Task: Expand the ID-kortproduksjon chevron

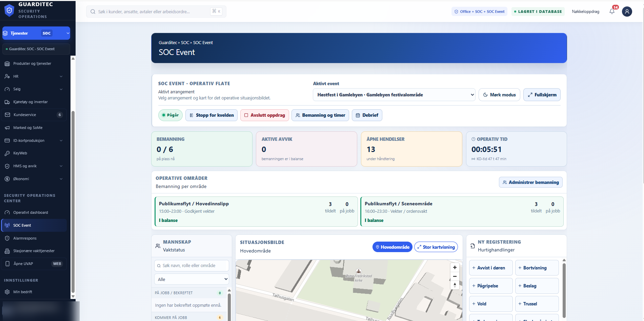Action: 61,140
